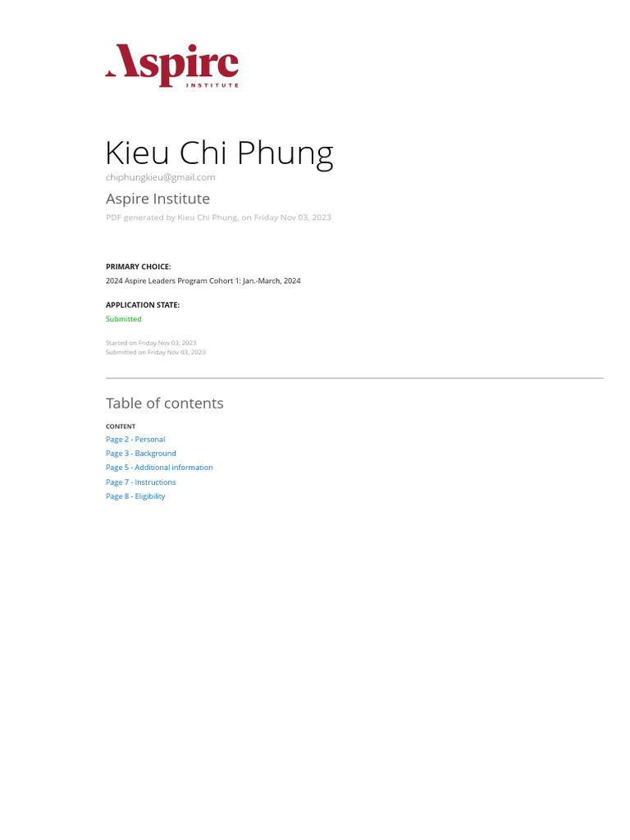Click the chiphungkieu@gmail.com email address
The width and height of the screenshot is (630, 840).
pyautogui.click(x=160, y=177)
